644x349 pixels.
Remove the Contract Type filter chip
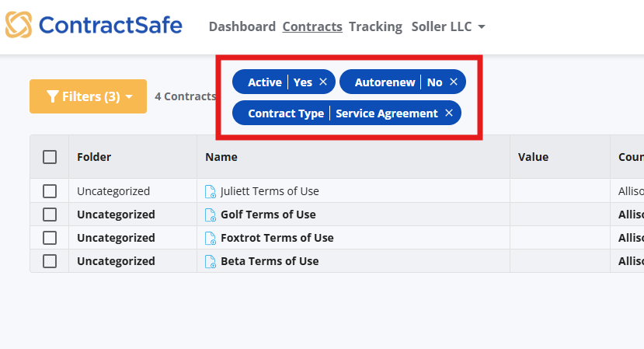point(449,113)
